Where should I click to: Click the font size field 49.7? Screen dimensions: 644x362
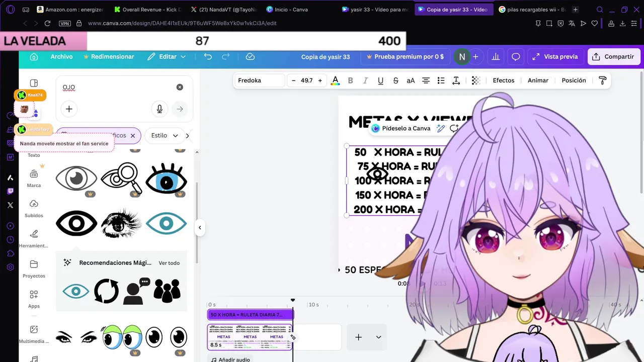tap(306, 80)
